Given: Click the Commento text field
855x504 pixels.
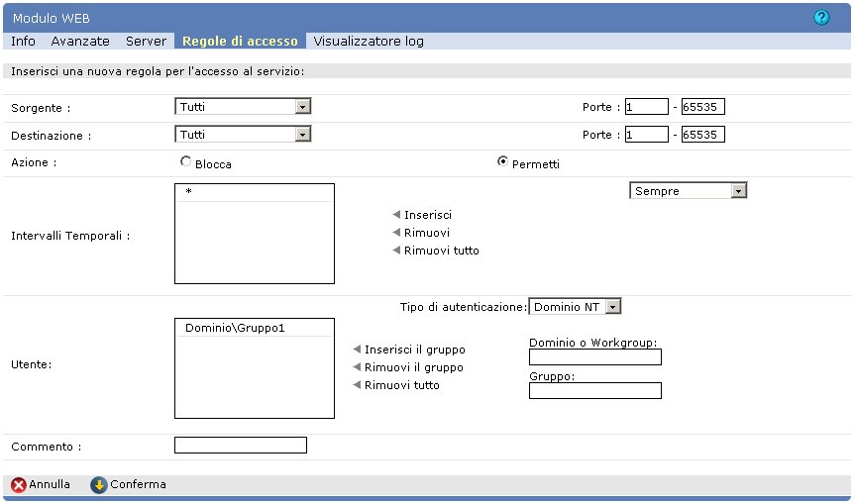Looking at the screenshot, I should [241, 446].
